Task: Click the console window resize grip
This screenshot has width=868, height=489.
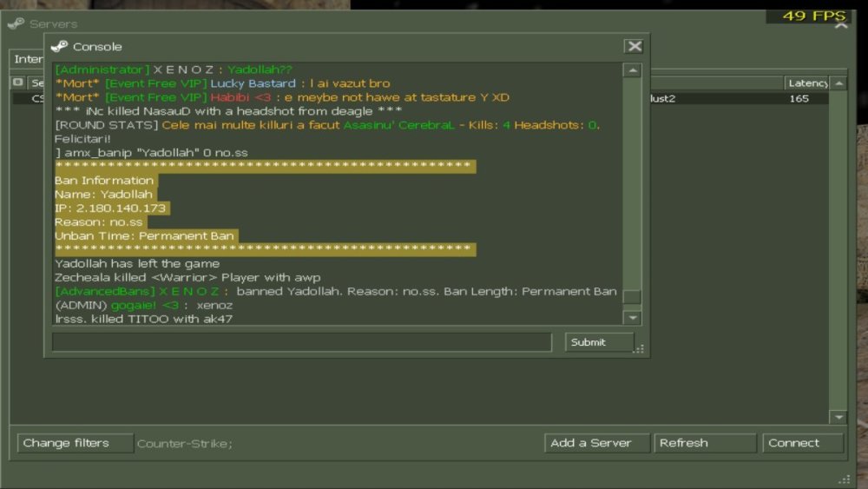Action: [x=640, y=349]
